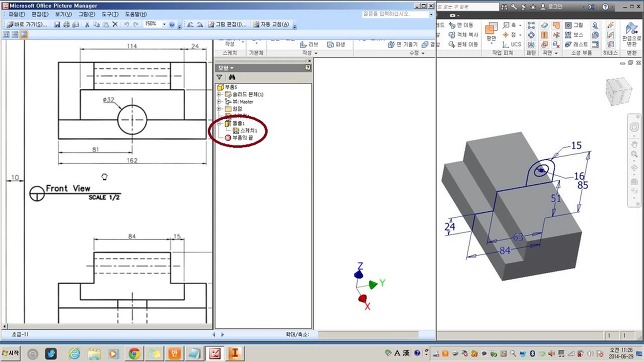Click the Save disk icon in Picture Manager

(x=57, y=25)
